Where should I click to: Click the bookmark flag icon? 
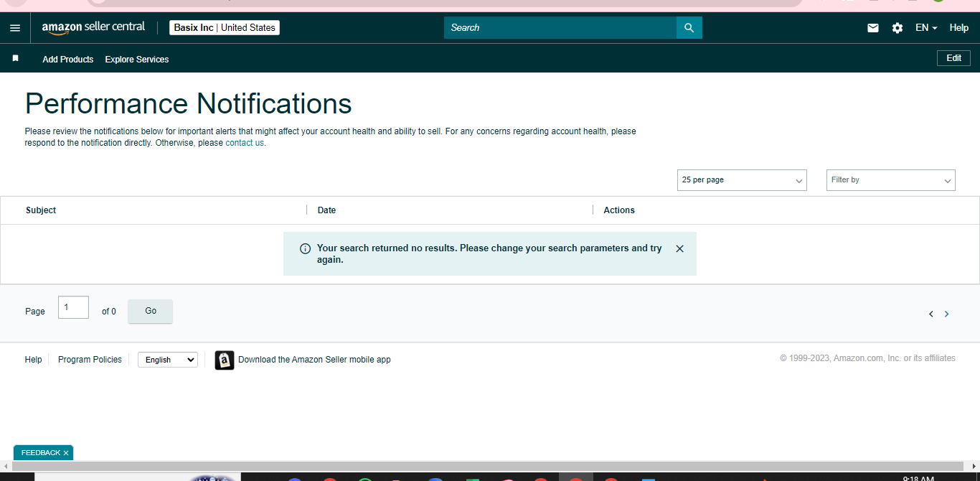click(15, 58)
